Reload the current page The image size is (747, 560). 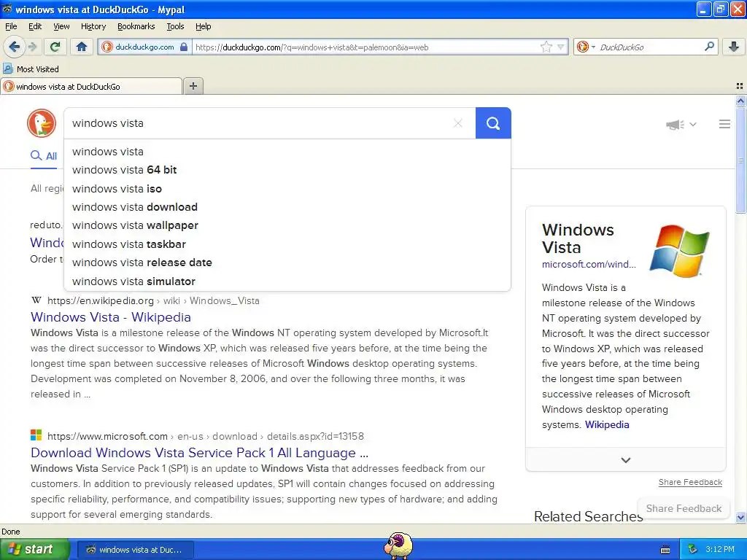tap(55, 47)
